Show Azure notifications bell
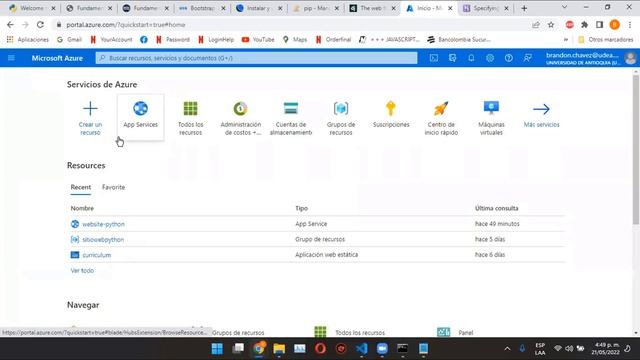Viewport: 640px width, 360px height. point(471,58)
